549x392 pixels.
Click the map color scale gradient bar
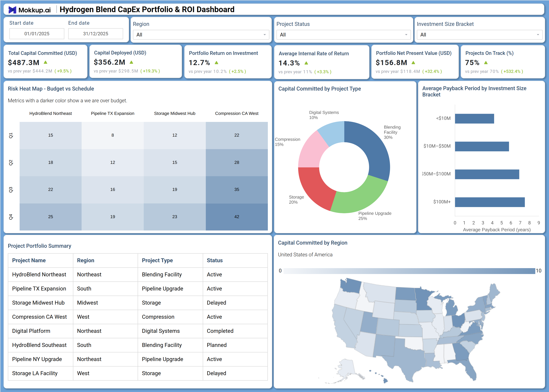coord(409,271)
